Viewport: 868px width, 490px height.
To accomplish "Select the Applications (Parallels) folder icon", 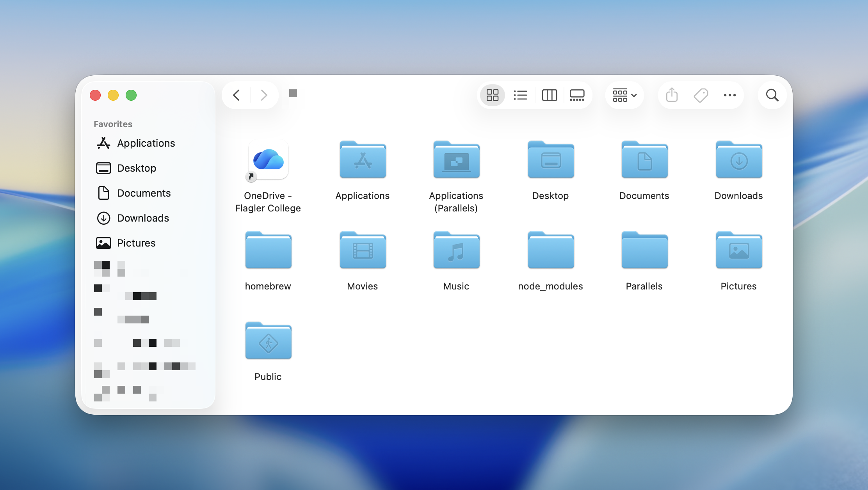I will [456, 160].
